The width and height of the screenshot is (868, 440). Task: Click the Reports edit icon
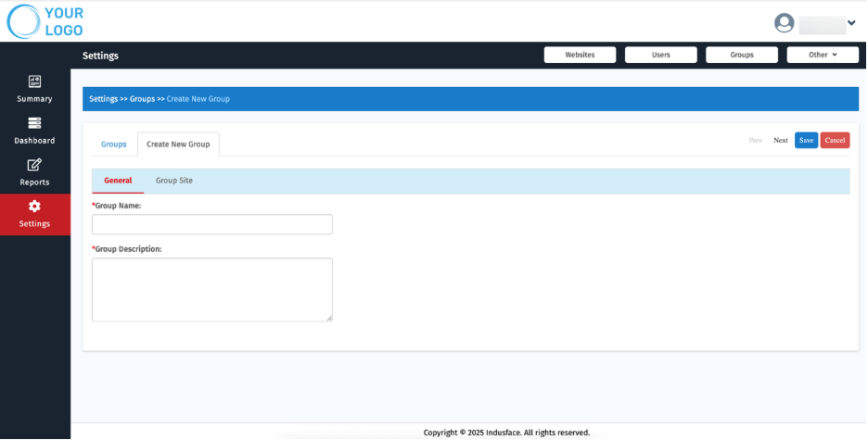(34, 165)
